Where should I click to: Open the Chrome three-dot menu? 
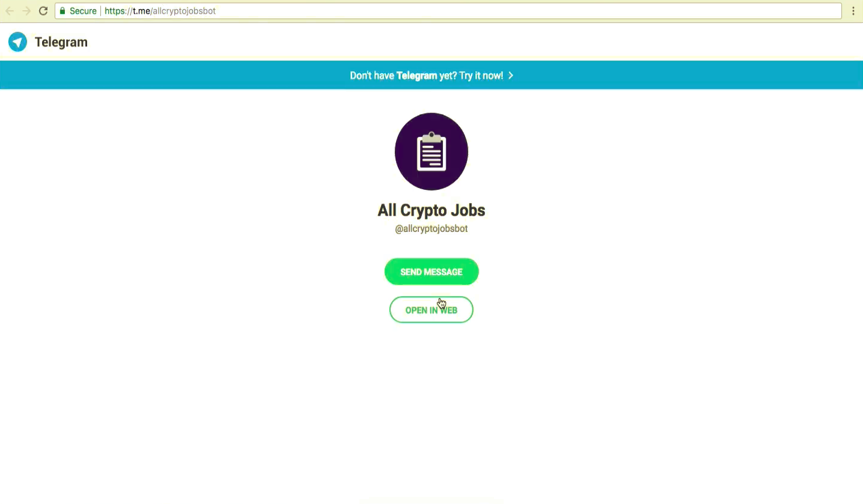point(854,11)
